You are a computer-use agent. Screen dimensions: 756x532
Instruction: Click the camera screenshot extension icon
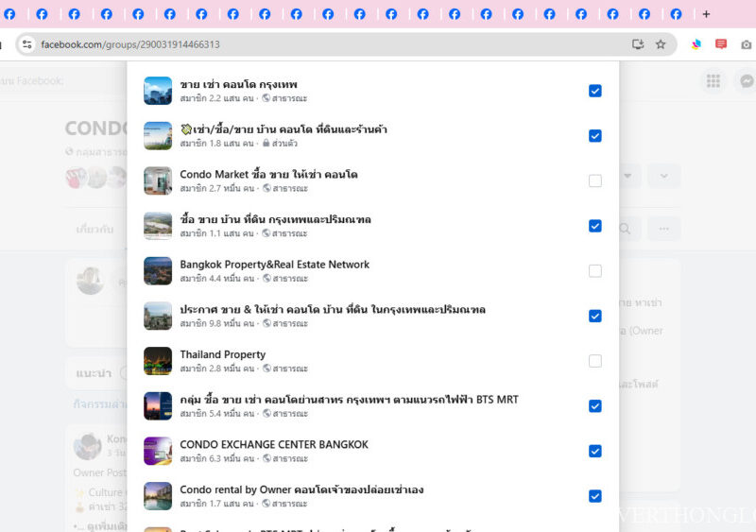coord(747,44)
